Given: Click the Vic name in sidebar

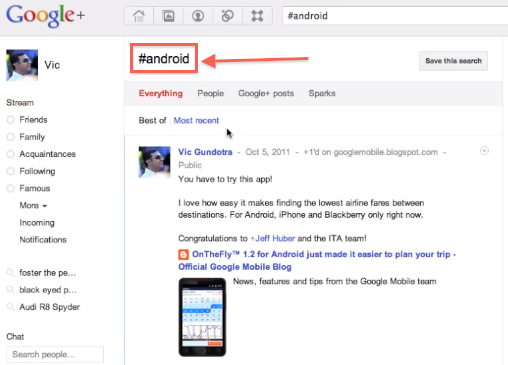Looking at the screenshot, I should (x=52, y=65).
